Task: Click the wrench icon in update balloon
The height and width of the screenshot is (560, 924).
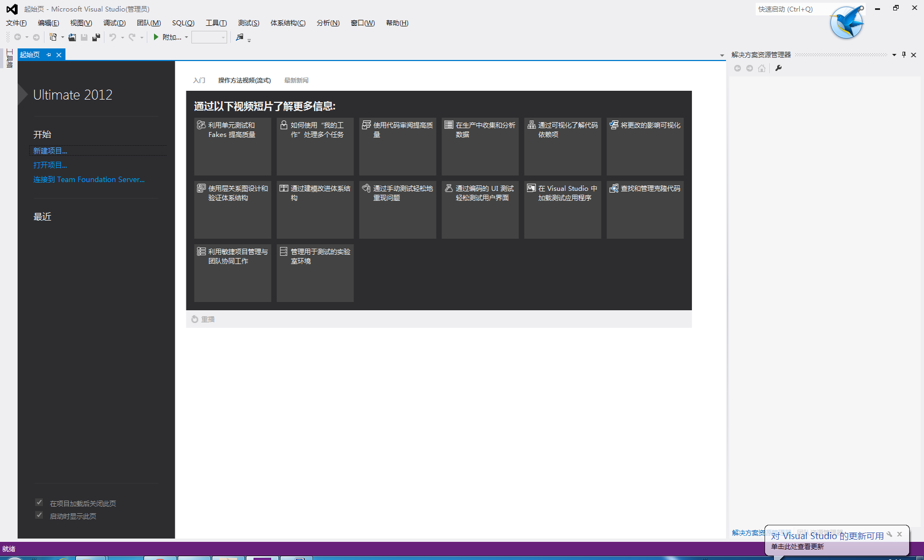Action: pos(889,534)
